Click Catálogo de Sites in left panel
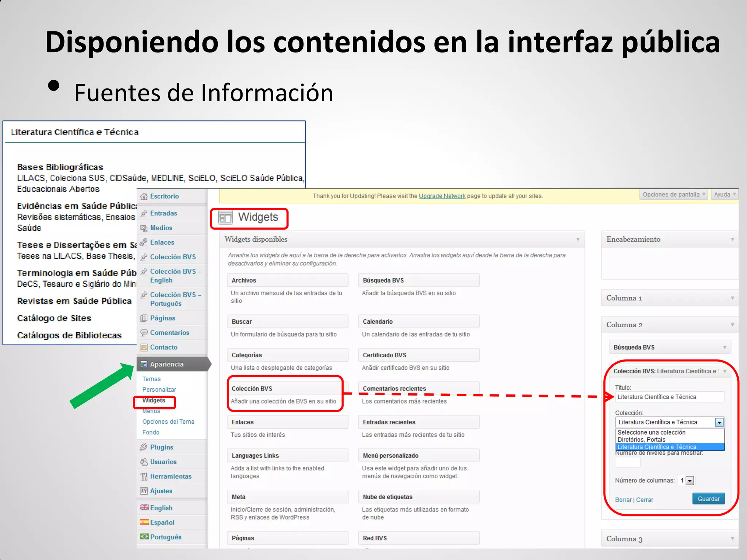747x560 pixels. point(54,318)
